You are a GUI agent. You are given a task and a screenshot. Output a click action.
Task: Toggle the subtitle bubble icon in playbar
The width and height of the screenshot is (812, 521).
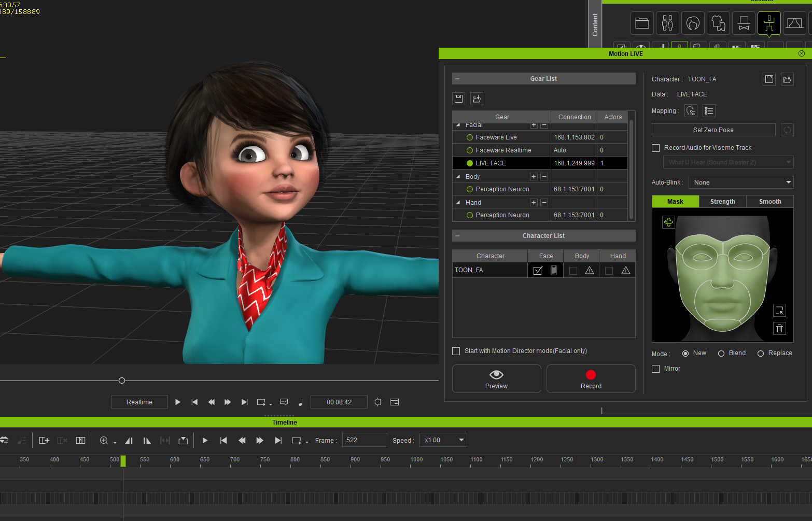[284, 402]
